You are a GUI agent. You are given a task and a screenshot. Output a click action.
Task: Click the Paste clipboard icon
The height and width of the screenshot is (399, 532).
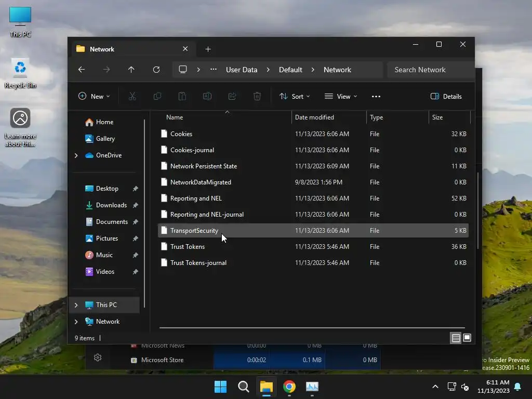pyautogui.click(x=182, y=96)
